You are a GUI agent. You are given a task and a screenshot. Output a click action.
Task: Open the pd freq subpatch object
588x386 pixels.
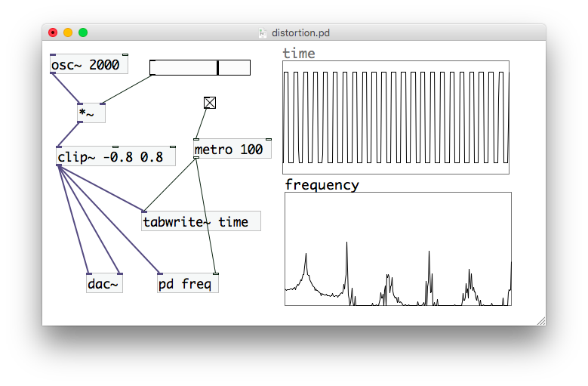click(188, 283)
